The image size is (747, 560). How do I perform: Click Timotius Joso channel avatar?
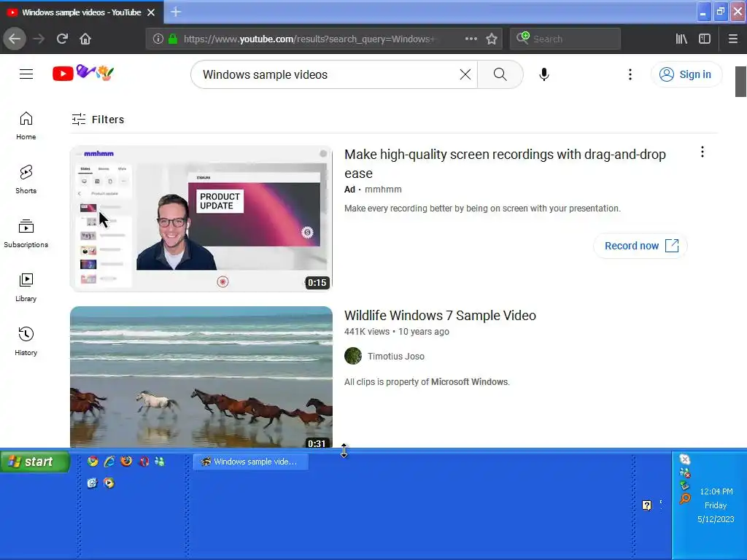pos(353,356)
